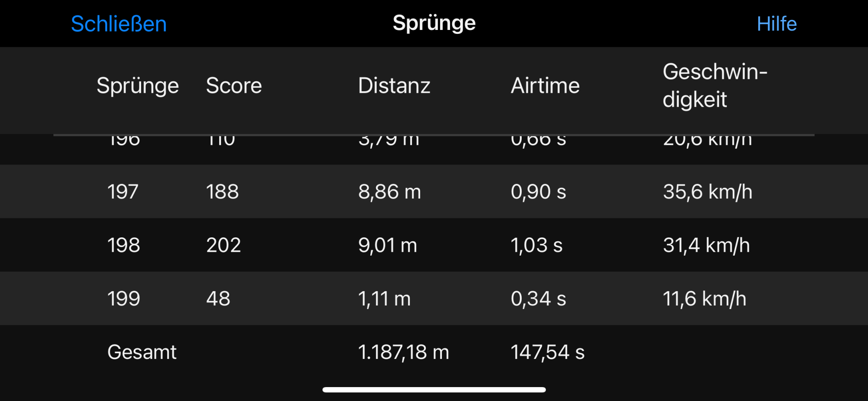Viewport: 868px width, 401px height.
Task: Open the Hilfe link
Action: 777,24
